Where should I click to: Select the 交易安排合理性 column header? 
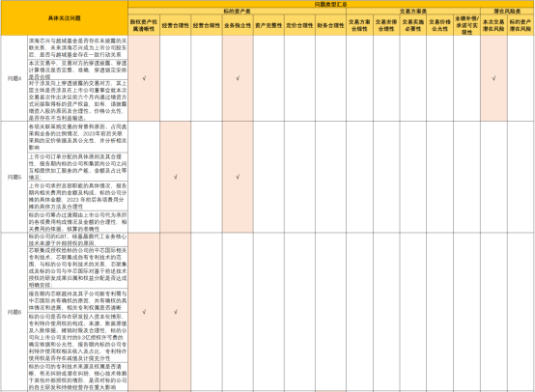[x=386, y=25]
